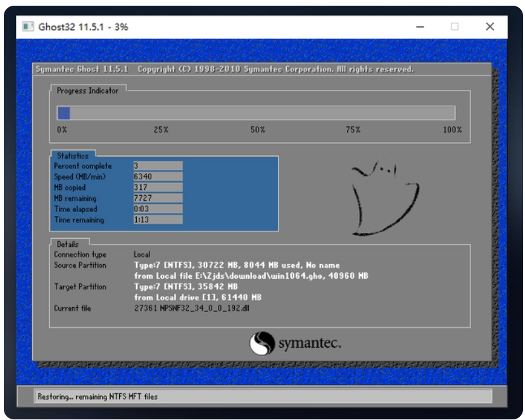
Task: Select the Percent complete value field
Action: tap(158, 166)
